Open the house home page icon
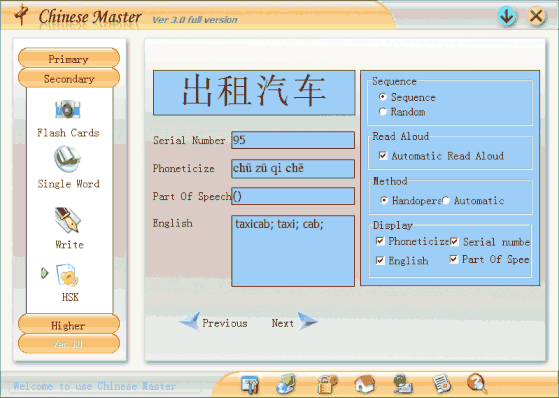Viewport: 559px width, 398px height. click(x=364, y=384)
